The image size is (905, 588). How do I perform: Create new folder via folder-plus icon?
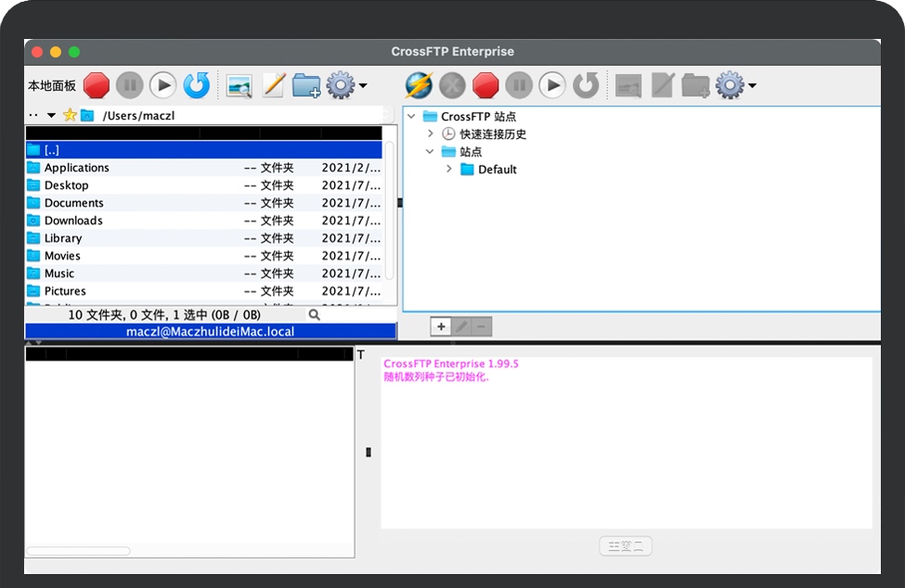305,84
